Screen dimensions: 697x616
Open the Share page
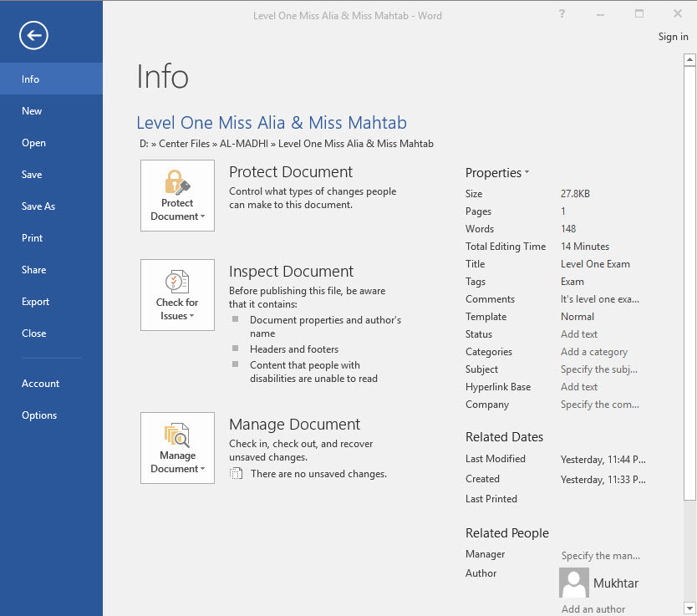(x=51, y=270)
